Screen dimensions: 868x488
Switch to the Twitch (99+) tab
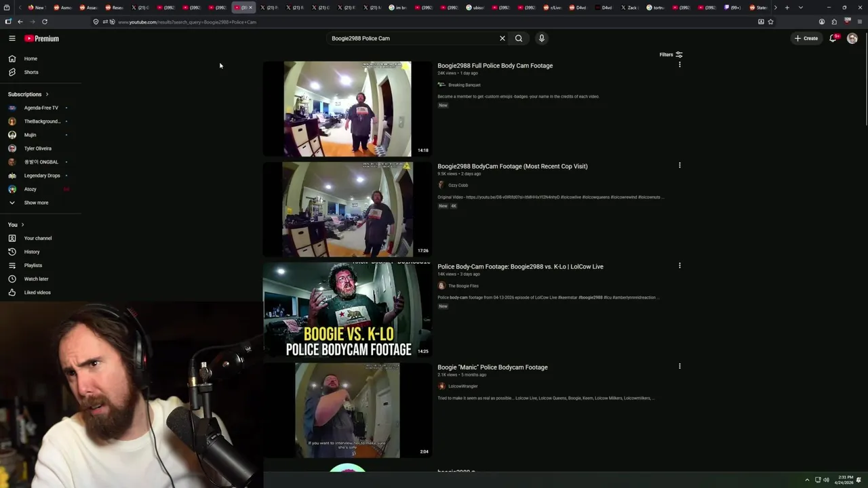coord(732,7)
